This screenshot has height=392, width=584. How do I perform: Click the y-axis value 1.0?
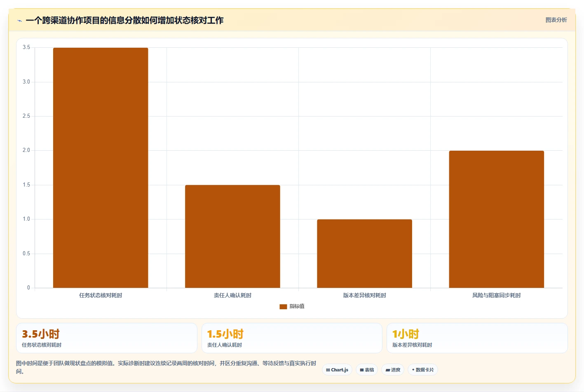(26, 219)
